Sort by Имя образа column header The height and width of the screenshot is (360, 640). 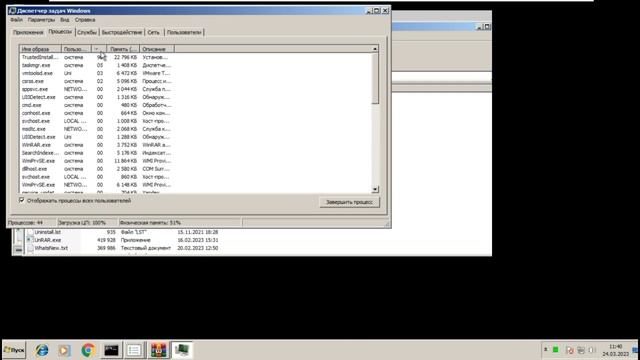tap(40, 49)
